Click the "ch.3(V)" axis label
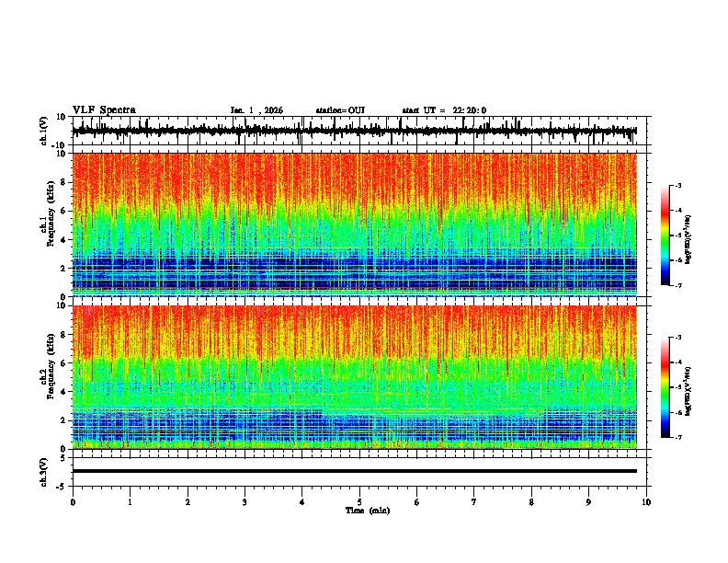Screen dimensions: 728x563 44,473
